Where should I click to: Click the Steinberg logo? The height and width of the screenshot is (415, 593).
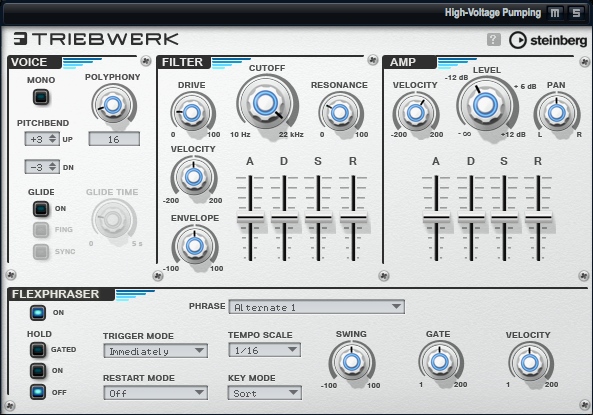[548, 40]
